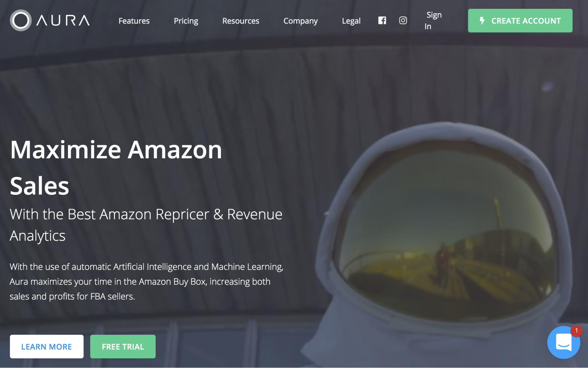Screen dimensions: 588x368
Task: Open the Features menu
Action: [x=134, y=21]
